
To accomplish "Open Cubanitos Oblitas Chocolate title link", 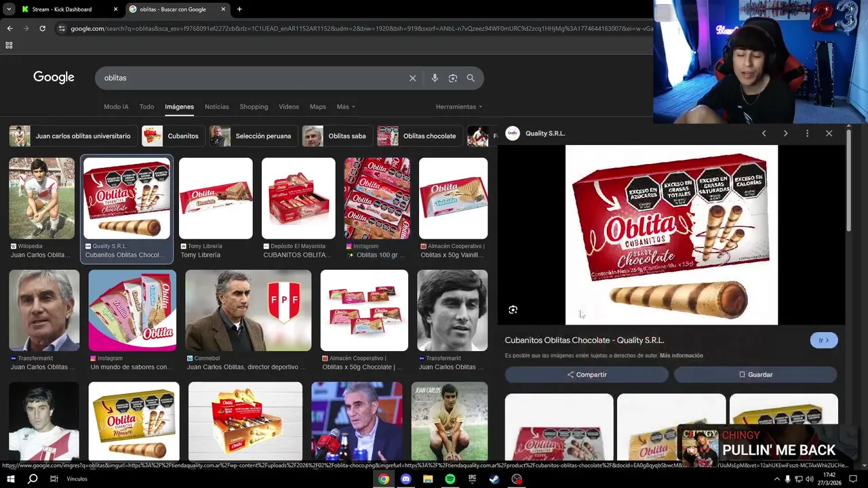I will 585,340.
